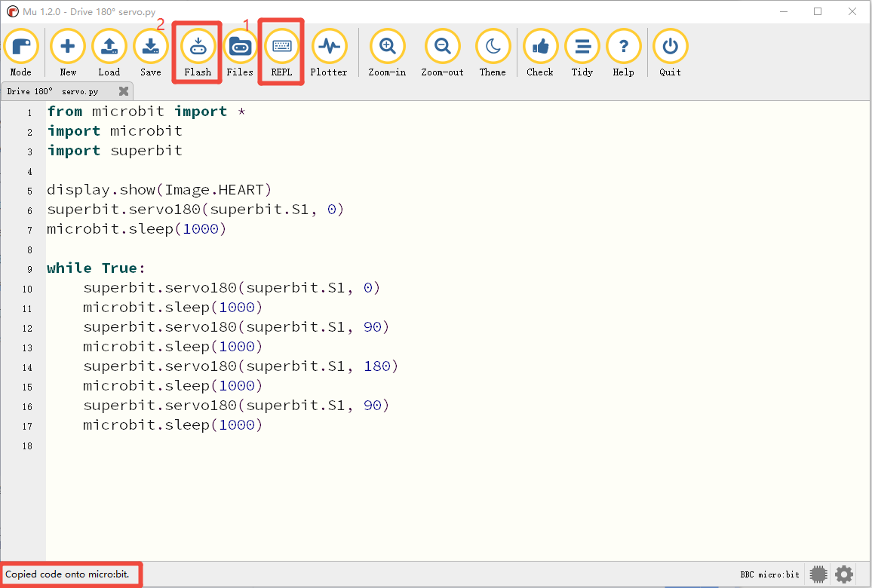Click the Zoom-in button

tap(387, 54)
